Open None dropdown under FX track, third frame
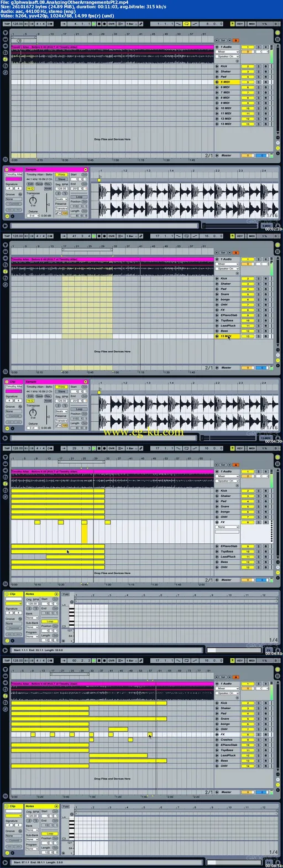 tap(227, 527)
